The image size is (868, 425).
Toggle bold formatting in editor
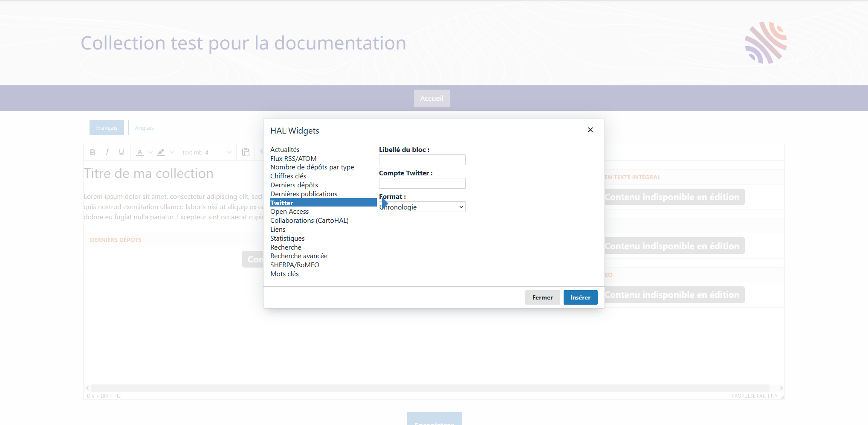tap(93, 152)
